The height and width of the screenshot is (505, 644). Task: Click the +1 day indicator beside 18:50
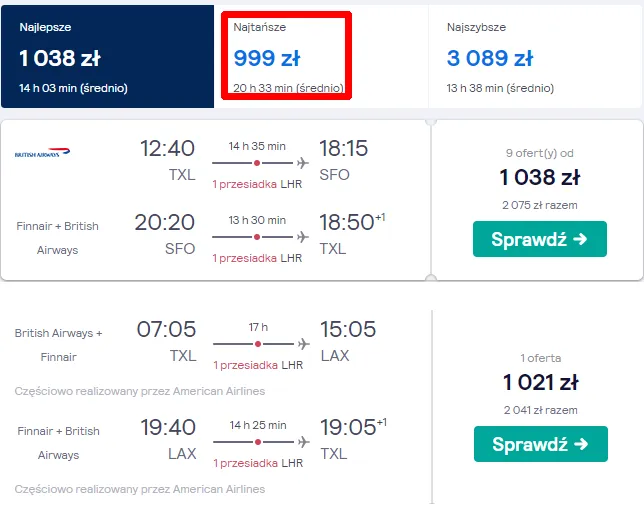[x=380, y=216]
